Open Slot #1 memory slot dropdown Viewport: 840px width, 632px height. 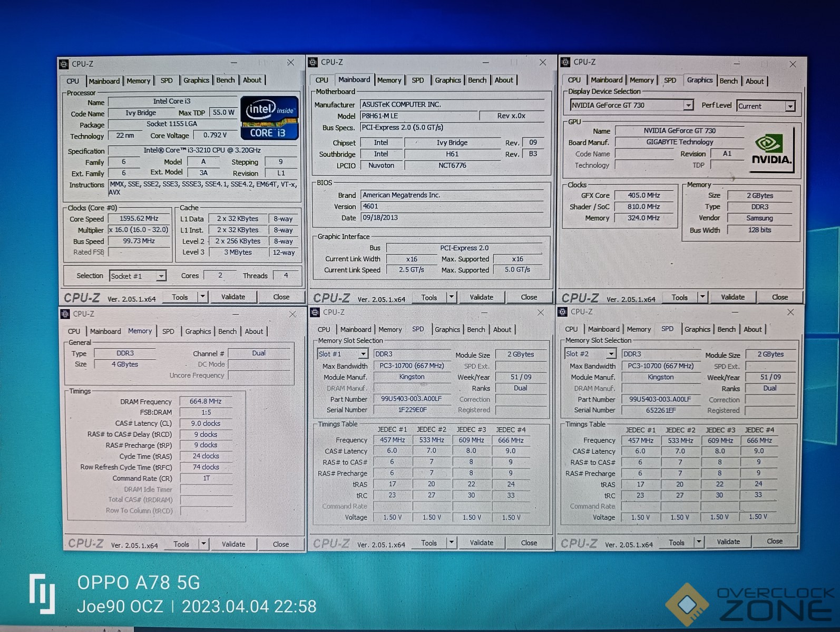(363, 354)
